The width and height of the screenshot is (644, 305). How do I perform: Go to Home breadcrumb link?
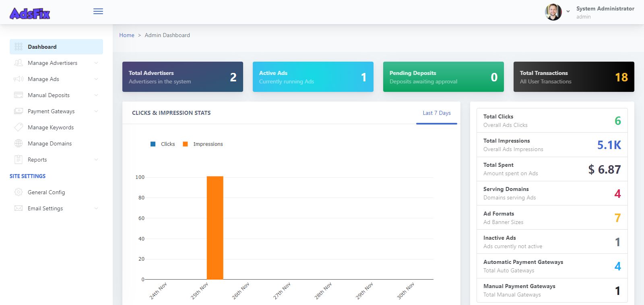[x=126, y=35]
